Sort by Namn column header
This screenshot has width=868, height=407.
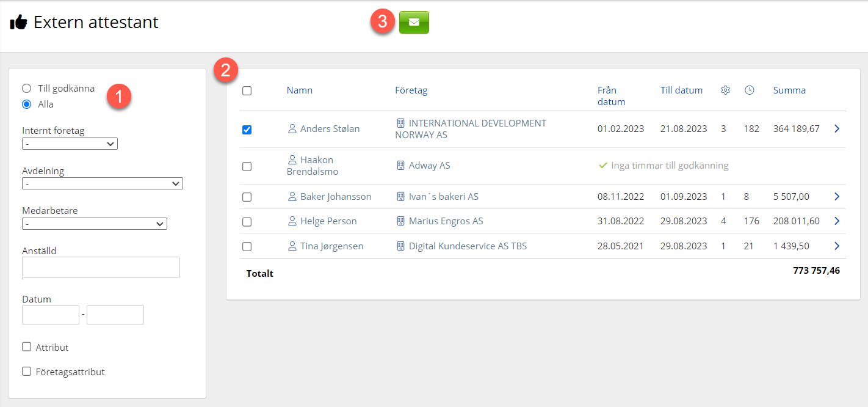tap(299, 90)
